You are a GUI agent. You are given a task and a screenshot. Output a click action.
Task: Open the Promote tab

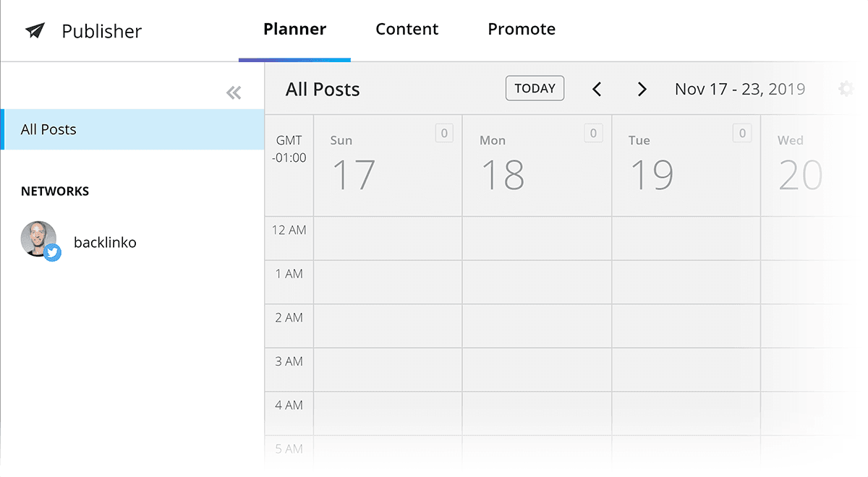[x=522, y=30]
